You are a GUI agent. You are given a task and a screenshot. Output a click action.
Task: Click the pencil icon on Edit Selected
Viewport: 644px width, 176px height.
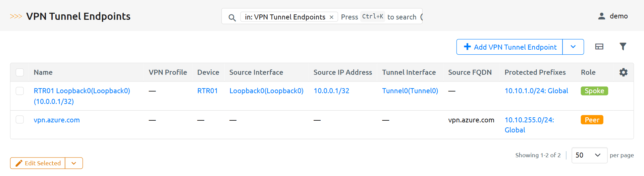19,163
